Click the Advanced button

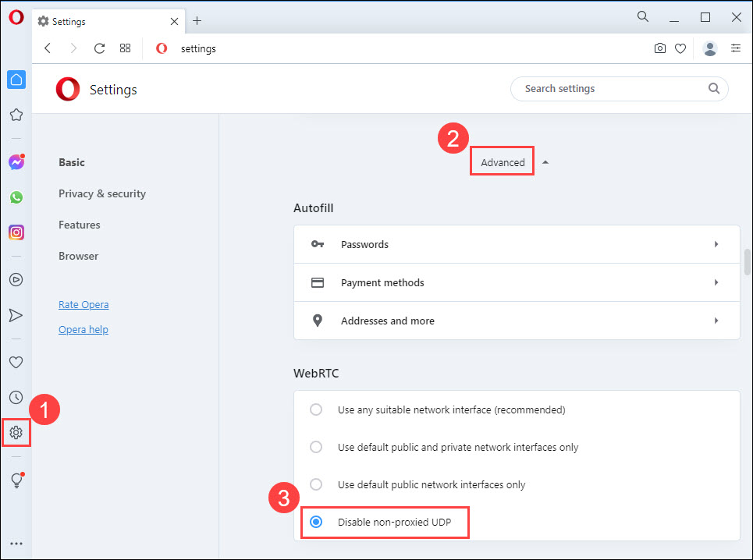pyautogui.click(x=503, y=162)
